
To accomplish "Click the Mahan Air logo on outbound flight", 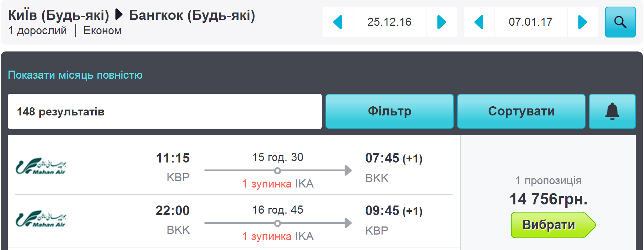I will [x=41, y=167].
